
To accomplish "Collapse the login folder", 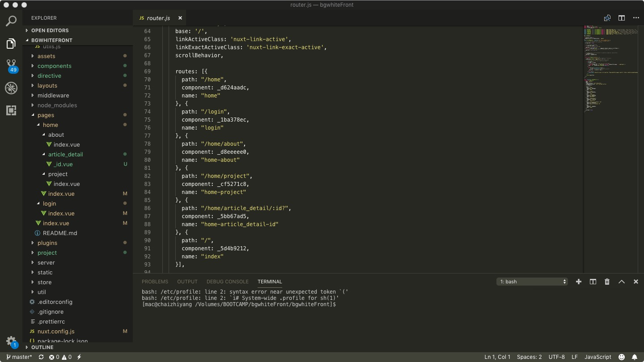I will click(x=78, y=203).
